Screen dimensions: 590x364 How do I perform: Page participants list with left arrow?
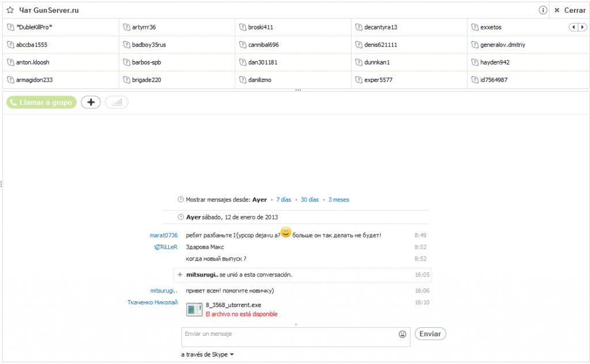[x=573, y=27]
